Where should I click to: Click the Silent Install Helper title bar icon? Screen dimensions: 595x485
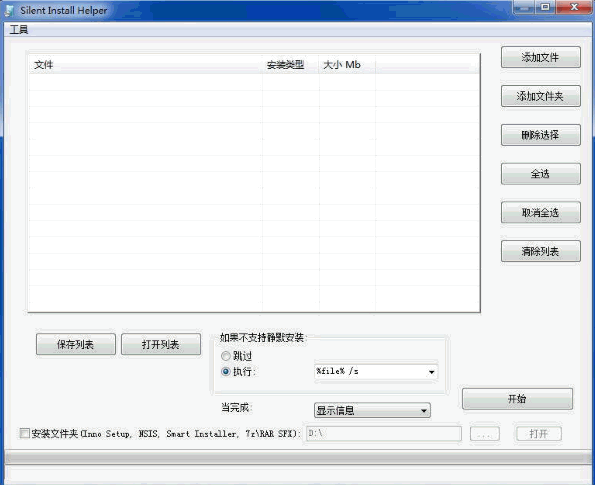pyautogui.click(x=10, y=11)
